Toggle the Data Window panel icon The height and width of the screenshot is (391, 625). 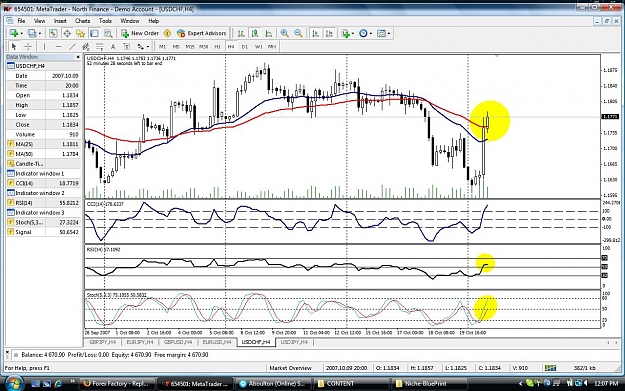(67, 33)
